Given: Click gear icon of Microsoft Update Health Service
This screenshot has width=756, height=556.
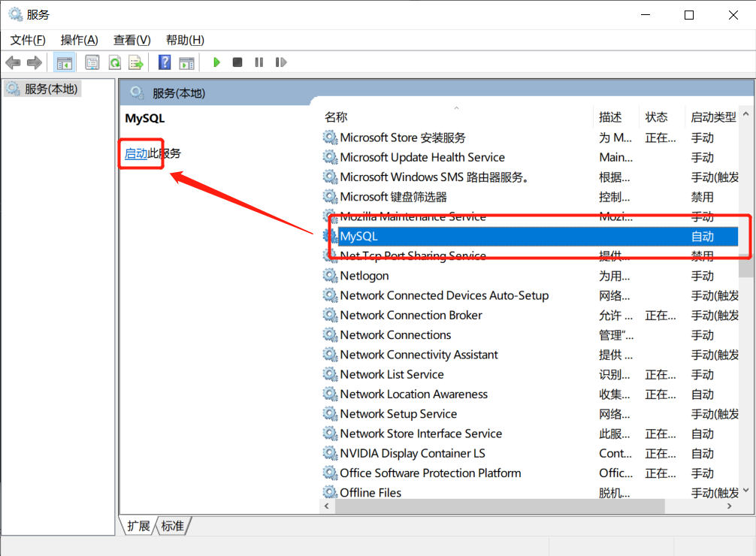Looking at the screenshot, I should pos(330,158).
